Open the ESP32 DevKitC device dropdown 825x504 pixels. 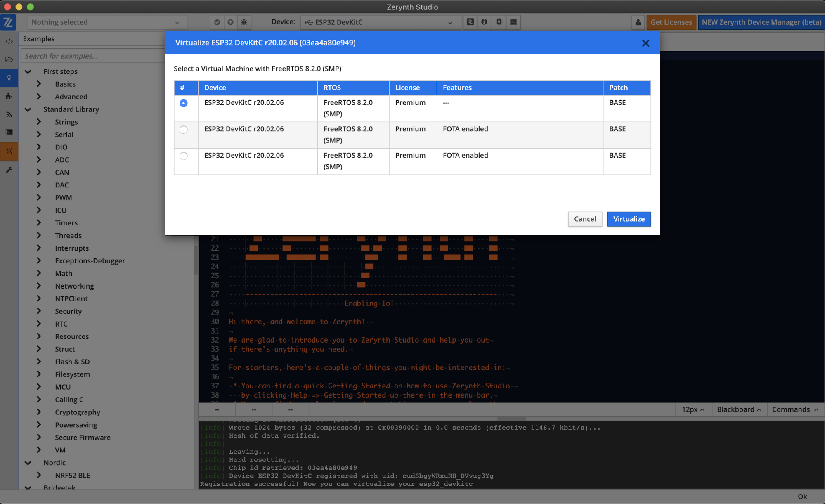[380, 22]
